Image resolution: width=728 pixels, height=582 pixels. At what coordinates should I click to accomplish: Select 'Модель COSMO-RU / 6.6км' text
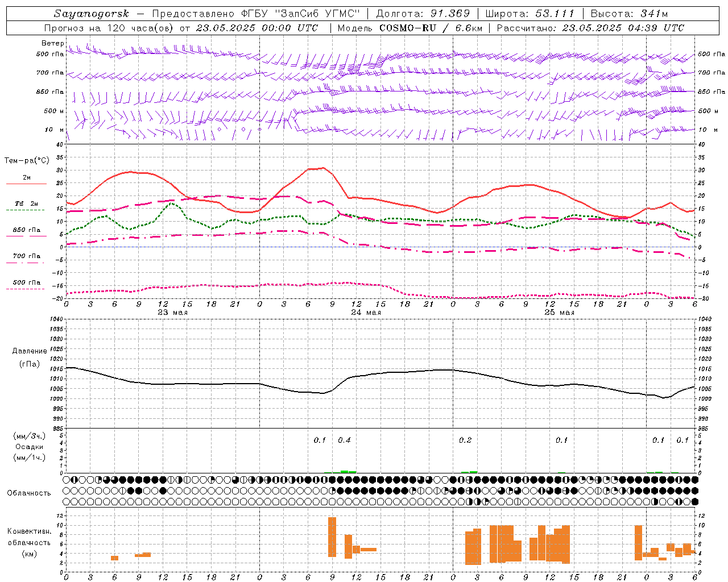[x=409, y=28]
